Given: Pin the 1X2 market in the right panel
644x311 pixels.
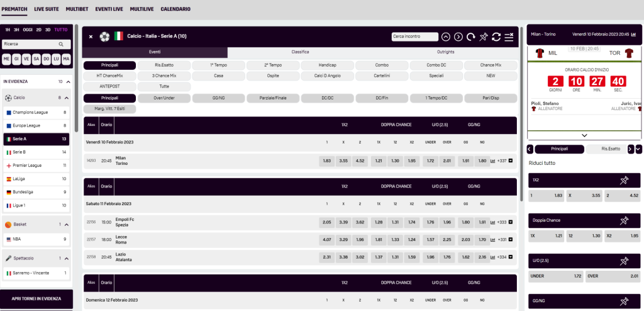Looking at the screenshot, I should pos(624,180).
